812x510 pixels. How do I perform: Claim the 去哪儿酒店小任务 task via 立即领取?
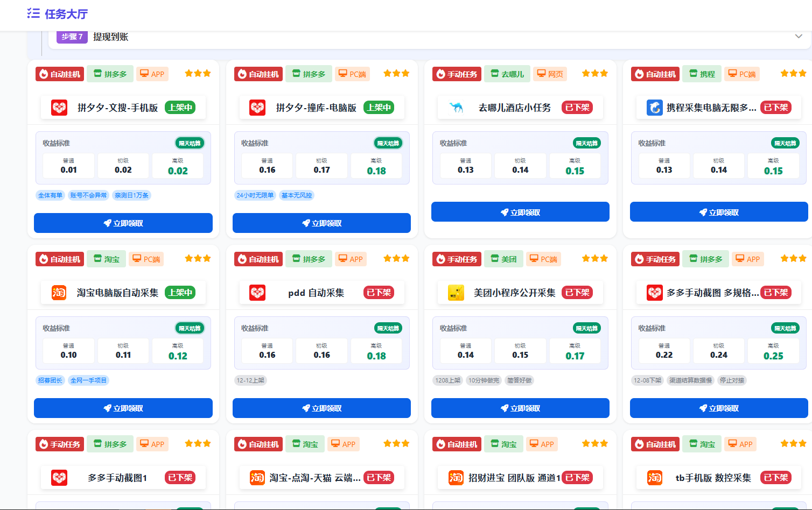pyautogui.click(x=520, y=212)
